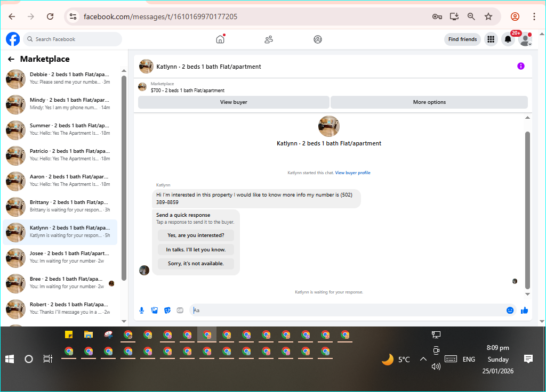Bookmark this page with star
Viewport: 546px width, 392px height.
click(488, 17)
